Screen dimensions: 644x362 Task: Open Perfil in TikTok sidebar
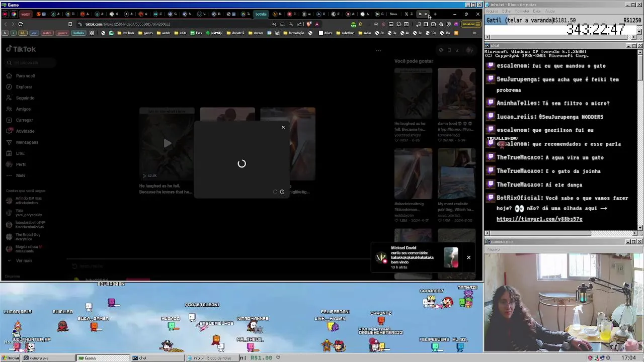[x=21, y=164]
